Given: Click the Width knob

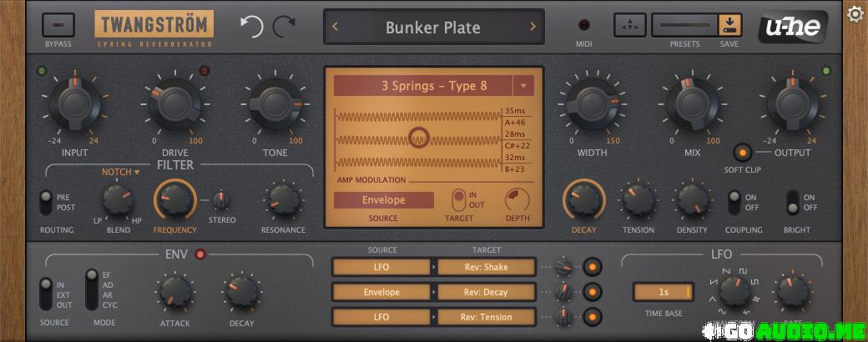Looking at the screenshot, I should pyautogui.click(x=593, y=103).
